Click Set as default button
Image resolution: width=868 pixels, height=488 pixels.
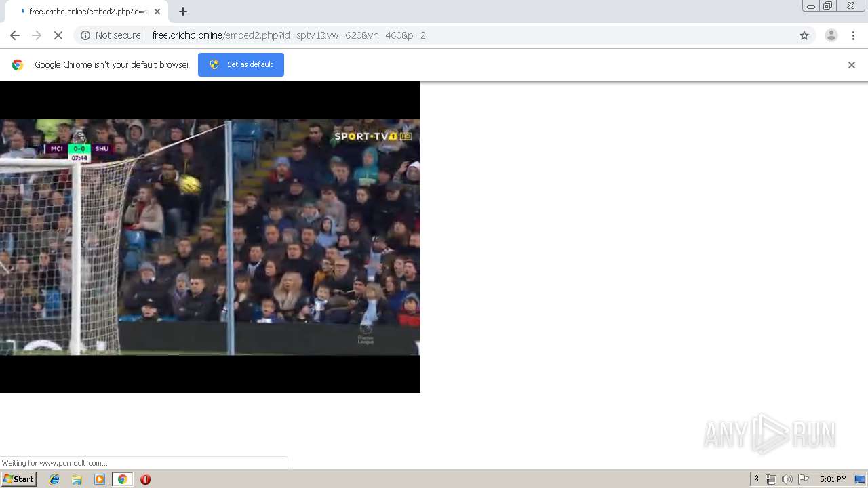[x=241, y=64]
